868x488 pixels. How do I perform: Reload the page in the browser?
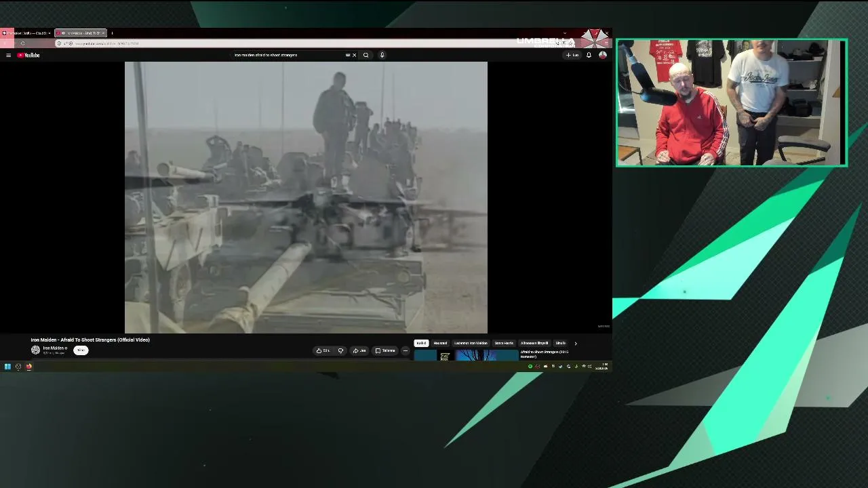(22, 43)
